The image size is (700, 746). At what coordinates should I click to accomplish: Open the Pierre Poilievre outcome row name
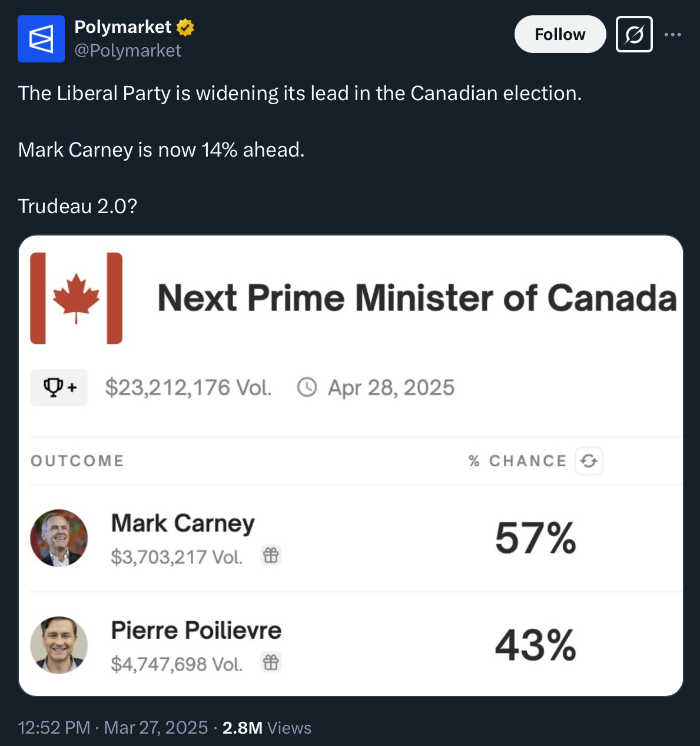196,631
